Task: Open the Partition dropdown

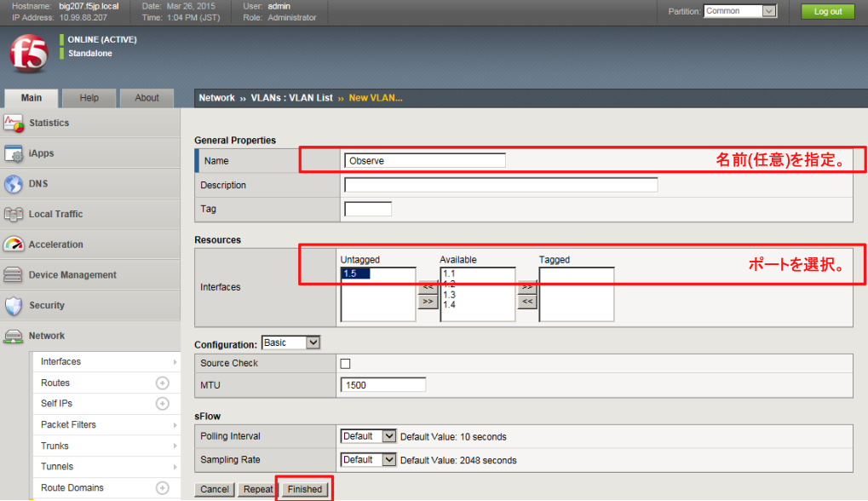Action: pos(740,11)
